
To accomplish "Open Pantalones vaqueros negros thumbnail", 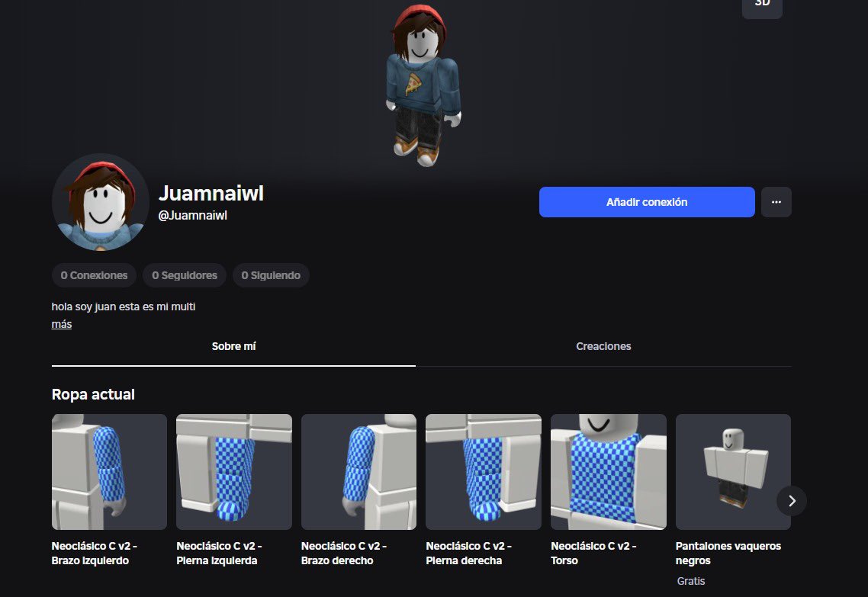I will [x=733, y=472].
